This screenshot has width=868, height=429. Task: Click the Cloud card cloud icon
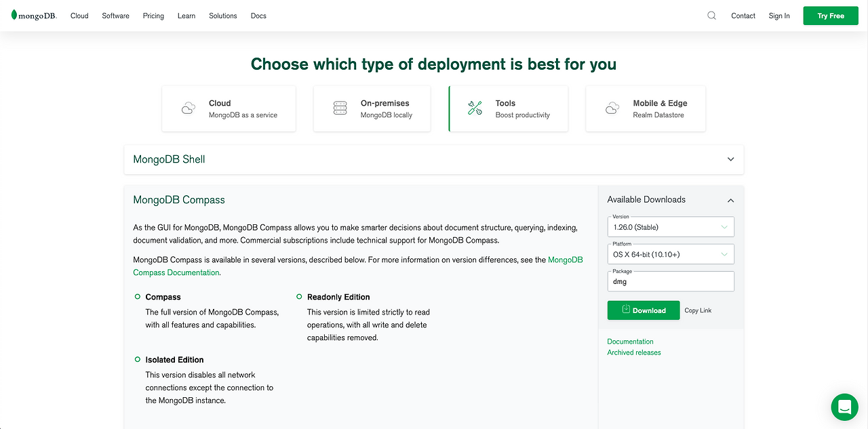(x=189, y=108)
